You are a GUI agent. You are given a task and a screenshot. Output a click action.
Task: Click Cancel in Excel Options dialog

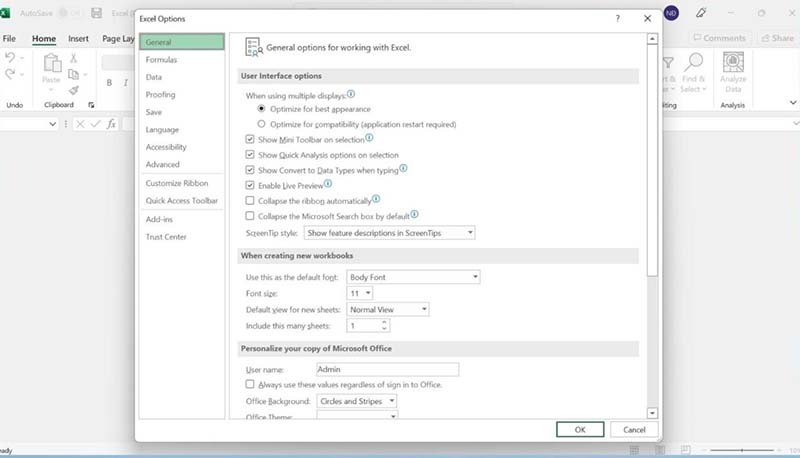pos(634,429)
